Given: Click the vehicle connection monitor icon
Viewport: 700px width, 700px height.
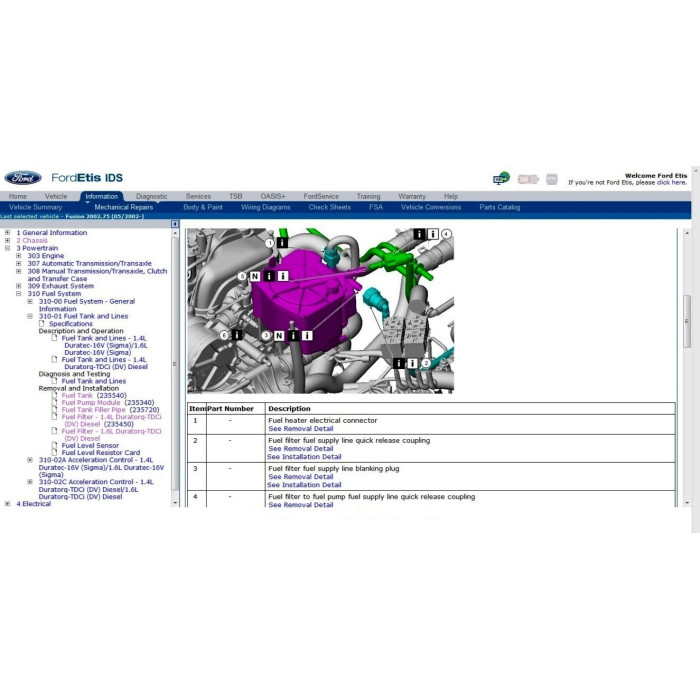Looking at the screenshot, I should tap(501, 178).
